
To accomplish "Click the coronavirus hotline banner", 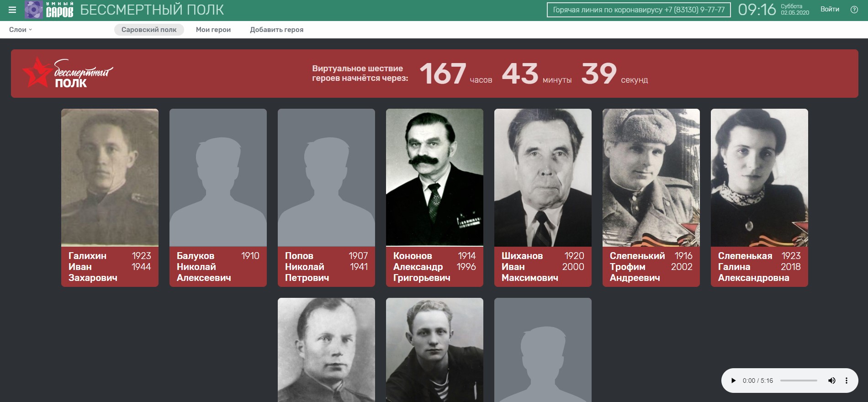I will (639, 10).
